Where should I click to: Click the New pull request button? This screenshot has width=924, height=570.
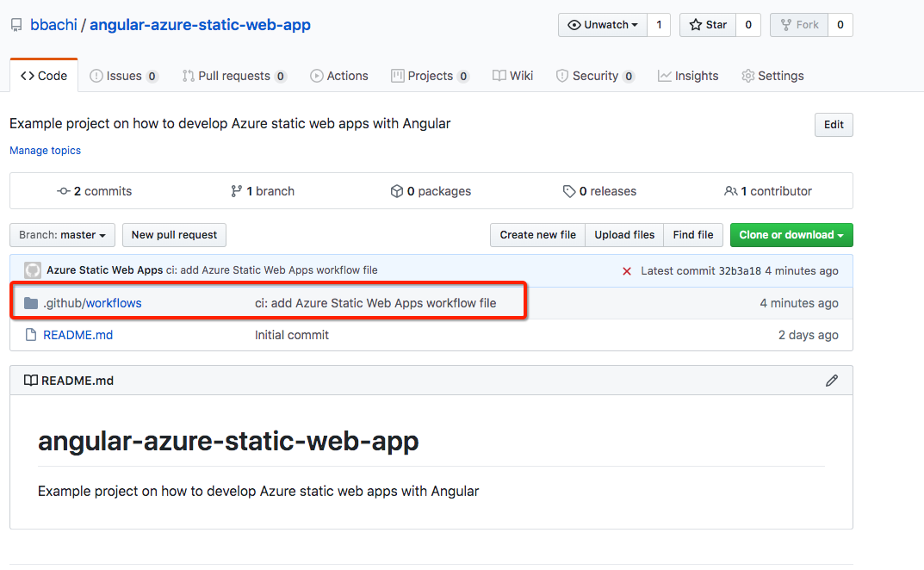(x=174, y=234)
